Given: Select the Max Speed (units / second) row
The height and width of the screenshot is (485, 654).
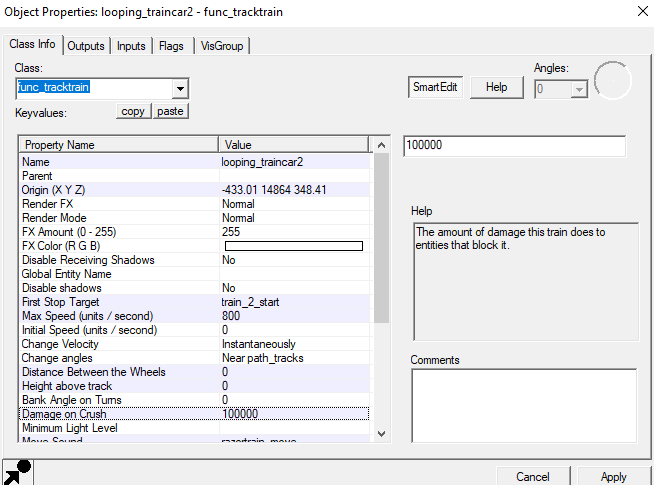Looking at the screenshot, I should pos(194,316).
